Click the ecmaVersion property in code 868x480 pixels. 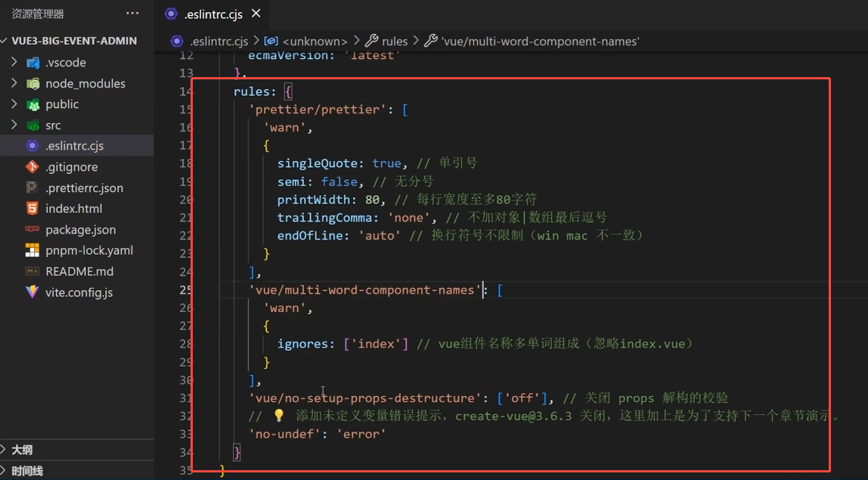pyautogui.click(x=288, y=55)
